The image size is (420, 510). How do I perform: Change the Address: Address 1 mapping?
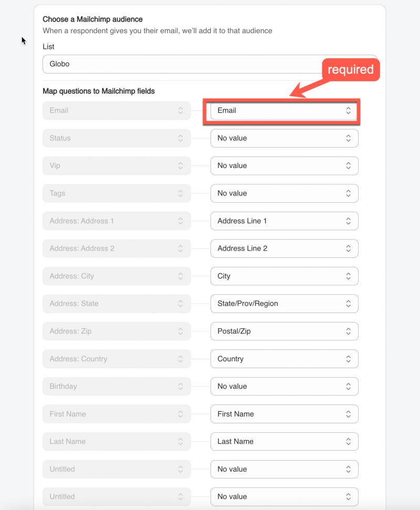[283, 221]
